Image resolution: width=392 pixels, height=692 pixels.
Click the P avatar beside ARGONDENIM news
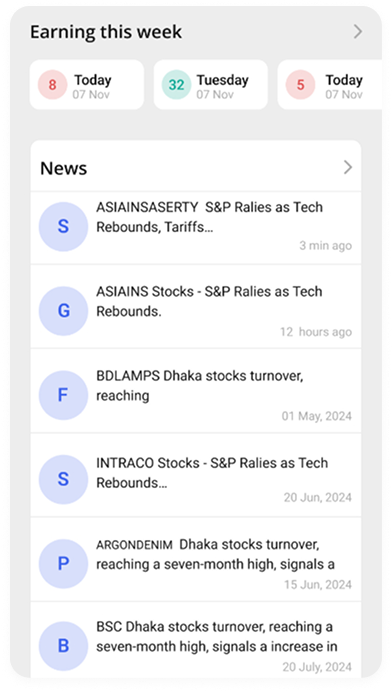tap(64, 564)
